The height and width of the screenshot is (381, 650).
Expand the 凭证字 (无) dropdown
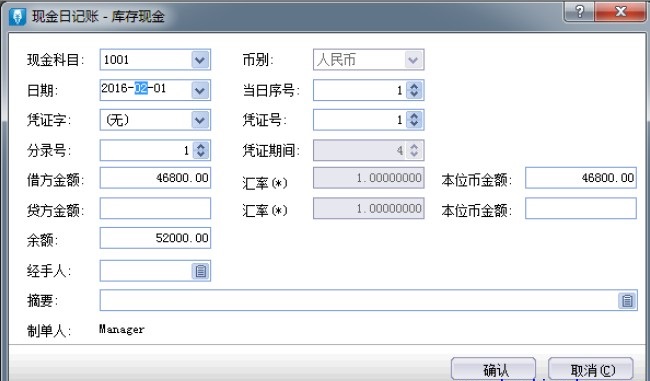click(x=200, y=120)
